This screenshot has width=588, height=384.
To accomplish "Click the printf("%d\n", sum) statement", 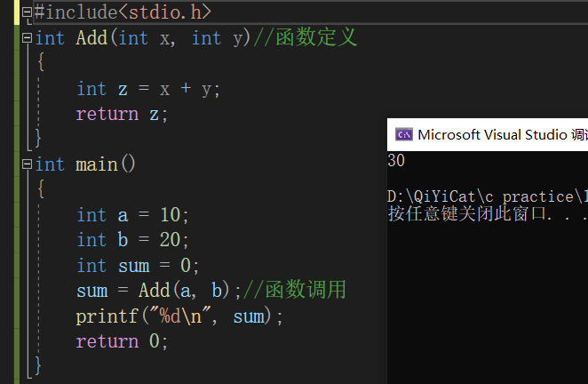I will click(x=179, y=316).
